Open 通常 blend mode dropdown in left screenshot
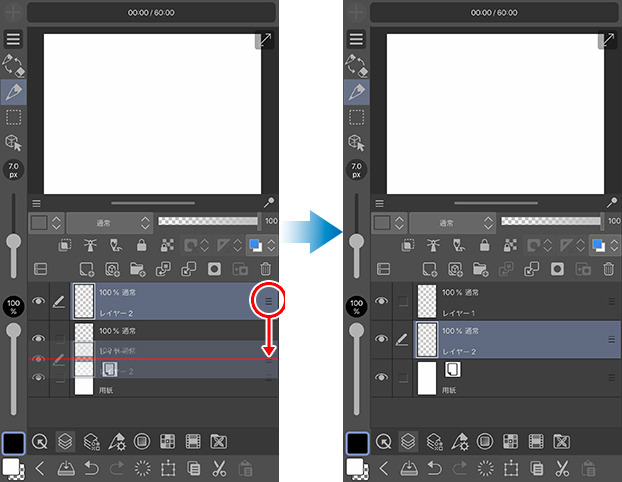This screenshot has height=482, width=622. click(x=110, y=223)
